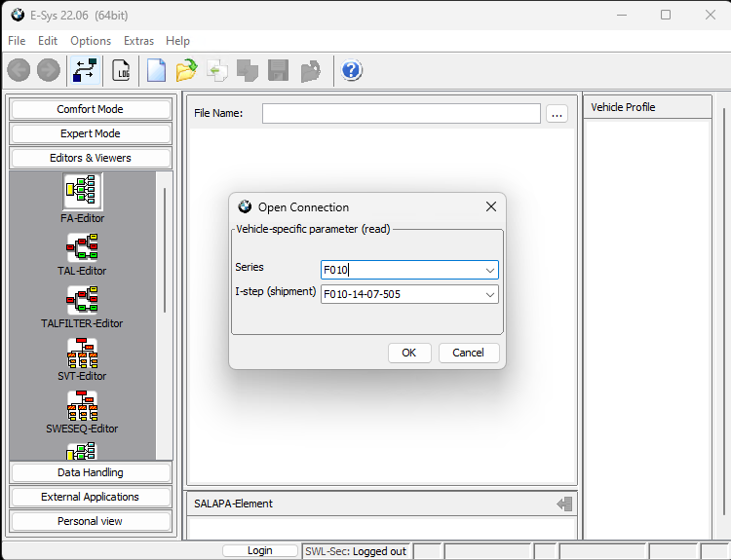Click the SWL-Sec: Logged out status text
Image resolution: width=731 pixels, height=560 pixels.
pyautogui.click(x=356, y=551)
